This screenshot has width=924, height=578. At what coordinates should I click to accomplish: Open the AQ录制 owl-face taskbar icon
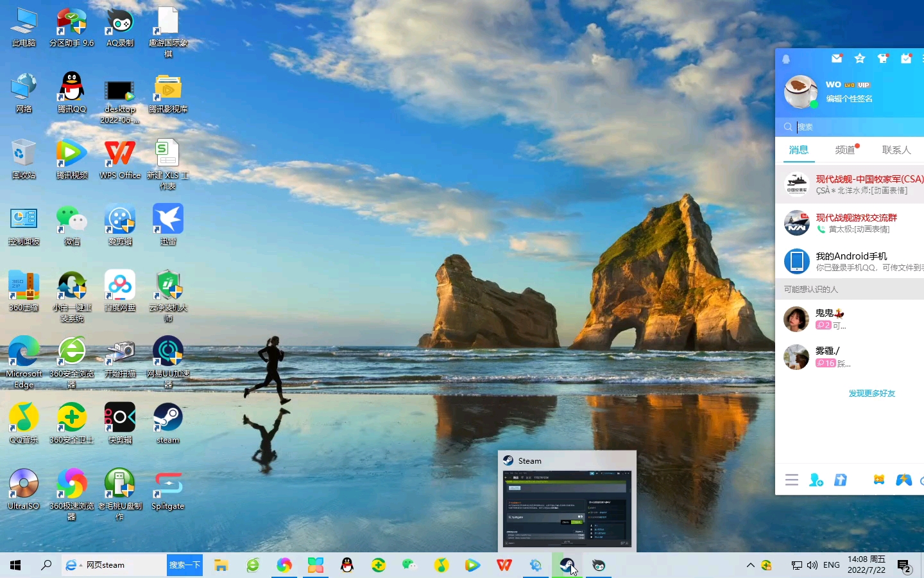click(x=599, y=565)
